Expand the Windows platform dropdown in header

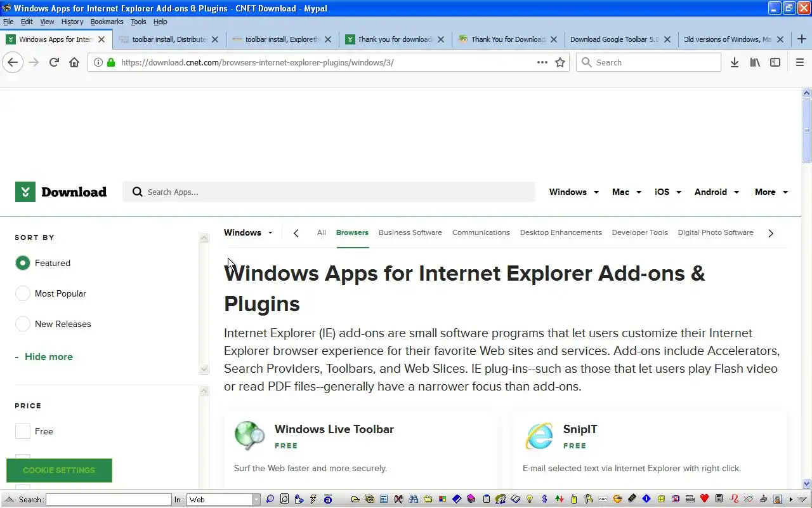tap(574, 192)
